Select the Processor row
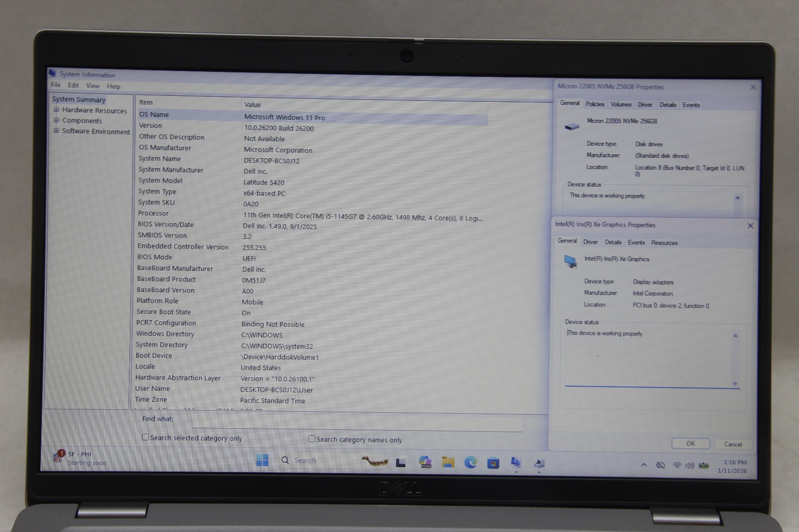Image resolution: width=799 pixels, height=532 pixels. tap(312, 215)
